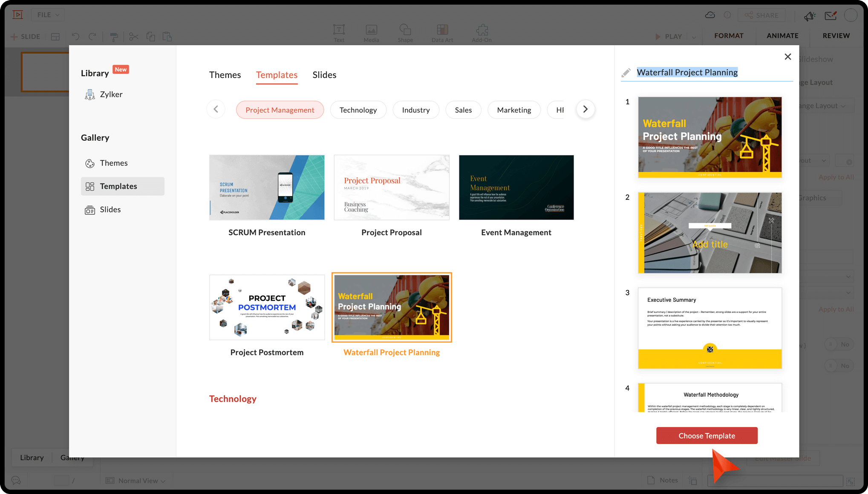Expand the PLAY options arrow

coord(694,37)
